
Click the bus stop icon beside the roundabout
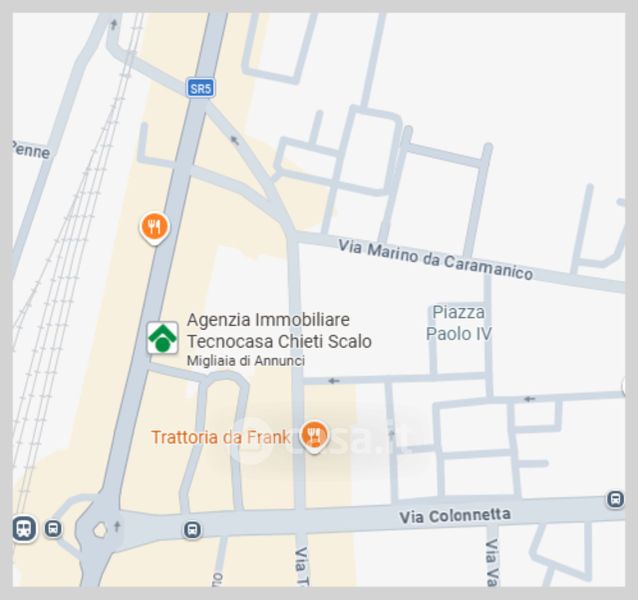pos(53,528)
